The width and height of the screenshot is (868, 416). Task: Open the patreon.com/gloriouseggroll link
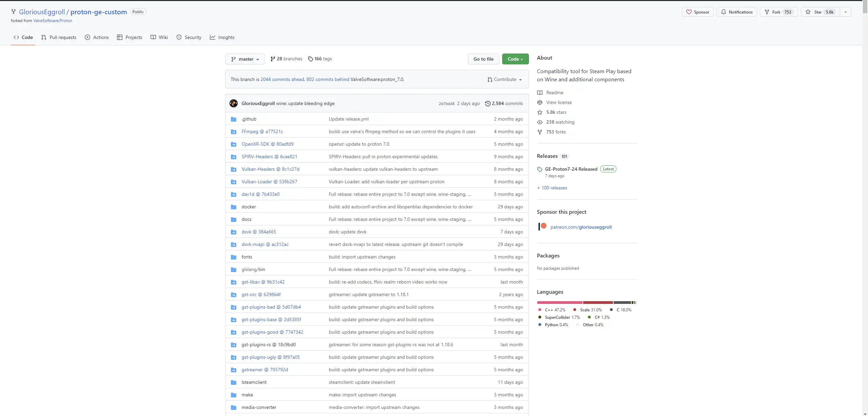click(x=581, y=227)
